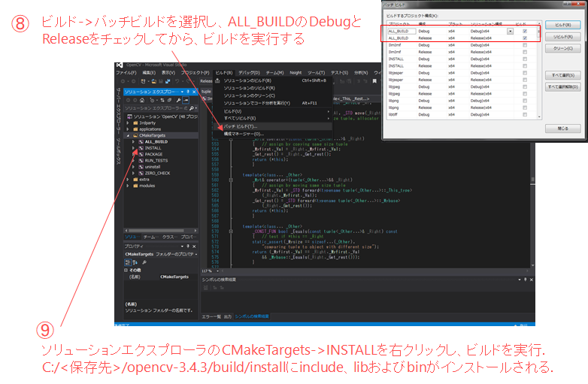
Task: Click the Save All icon in Visual Studio toolbar
Action: [x=167, y=81]
